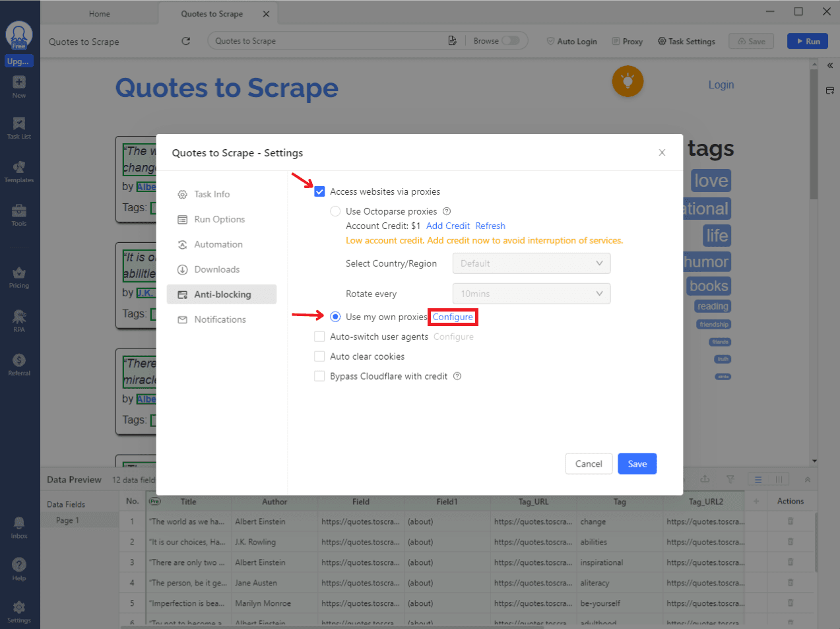Uncheck Access websites via proxies
This screenshot has height=629, width=840.
(x=319, y=191)
